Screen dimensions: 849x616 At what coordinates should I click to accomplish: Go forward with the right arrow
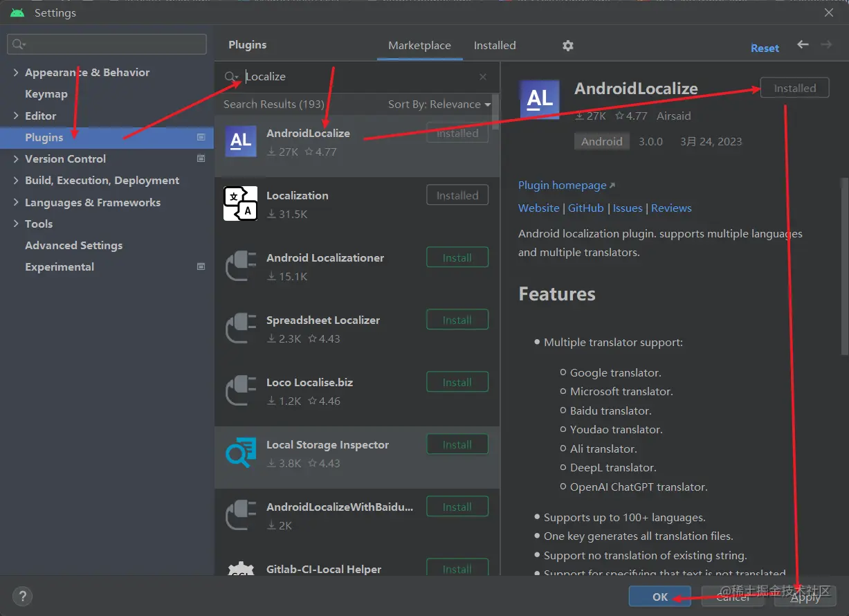coord(826,44)
